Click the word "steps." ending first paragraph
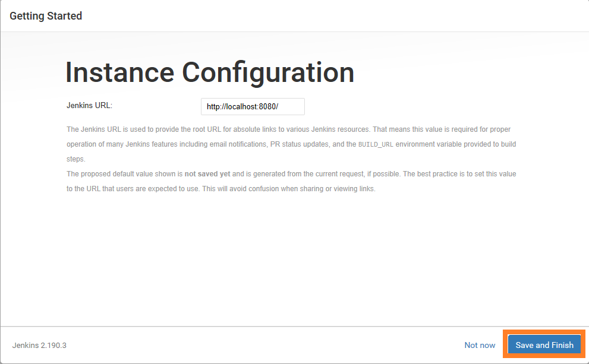This screenshot has height=364, width=589. click(x=76, y=159)
